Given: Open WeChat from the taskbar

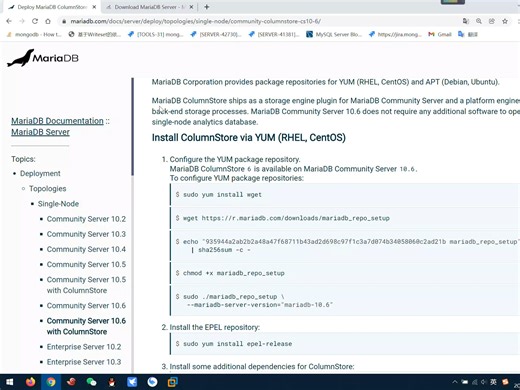Looking at the screenshot, I should click(91, 382).
